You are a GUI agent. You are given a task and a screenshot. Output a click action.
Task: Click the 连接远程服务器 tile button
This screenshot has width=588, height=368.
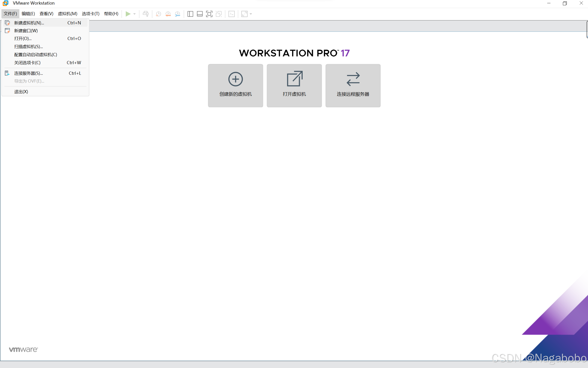pyautogui.click(x=353, y=85)
